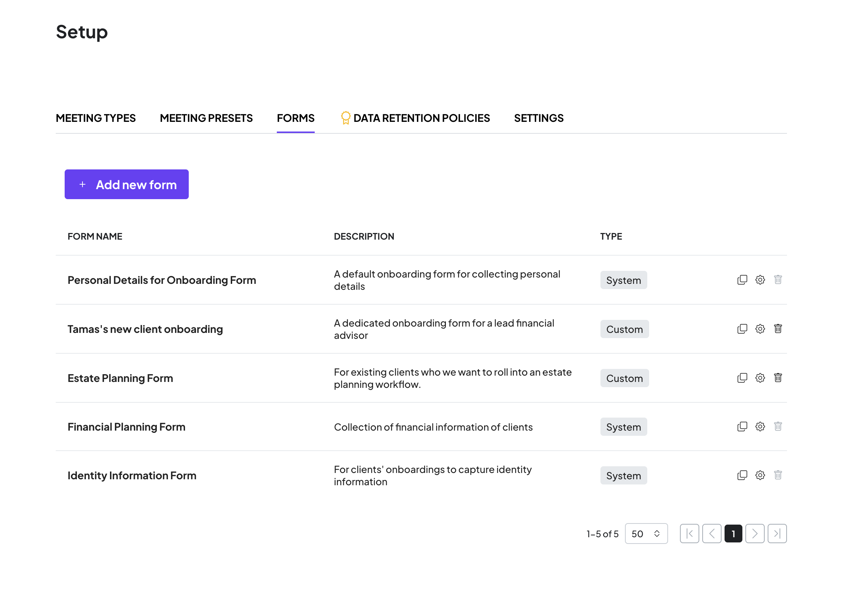865x616 pixels.
Task: Open Personal Details for Onboarding Form entry
Action: [x=162, y=280]
